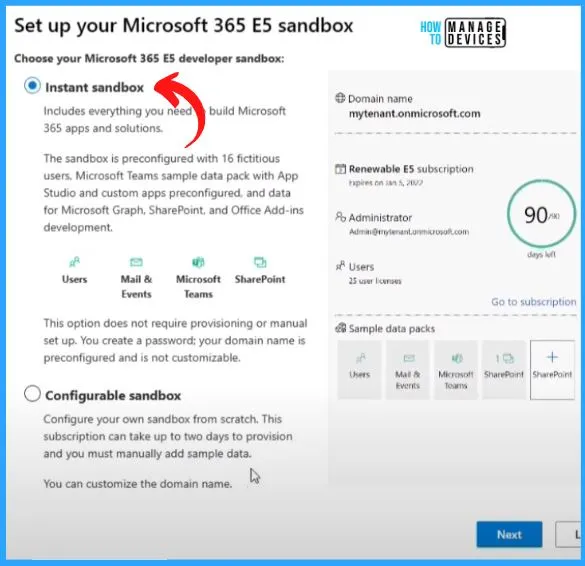Click the Microsoft Teams icon under Instant sandbox
This screenshot has width=585, height=566.
pyautogui.click(x=198, y=262)
